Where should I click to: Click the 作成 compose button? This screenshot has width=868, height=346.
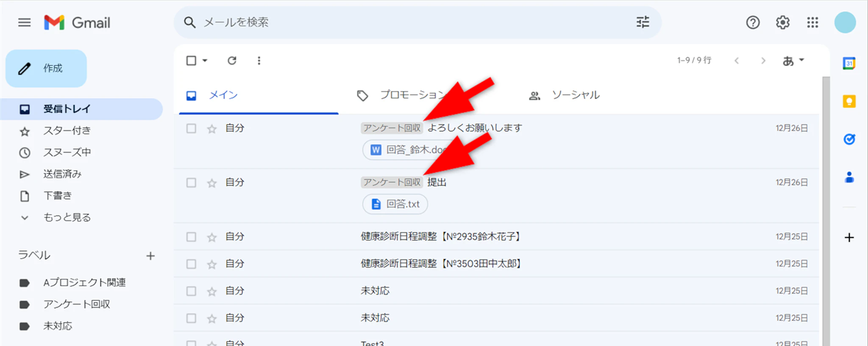(x=46, y=68)
